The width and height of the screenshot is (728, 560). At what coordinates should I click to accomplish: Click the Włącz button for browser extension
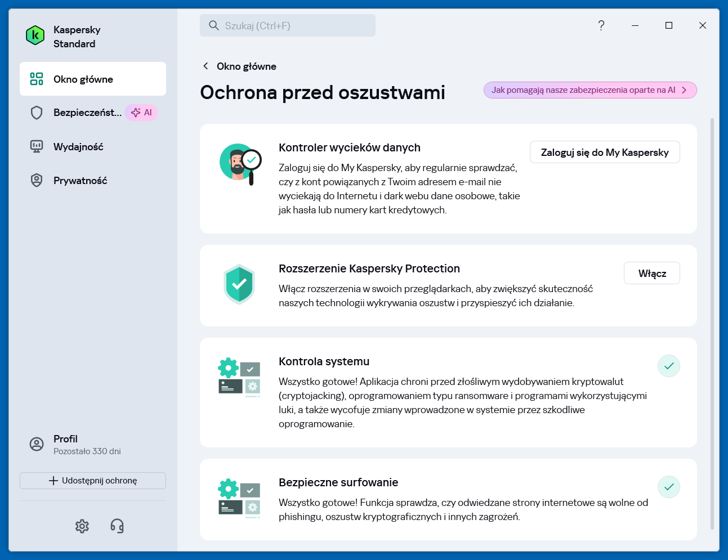coord(652,273)
